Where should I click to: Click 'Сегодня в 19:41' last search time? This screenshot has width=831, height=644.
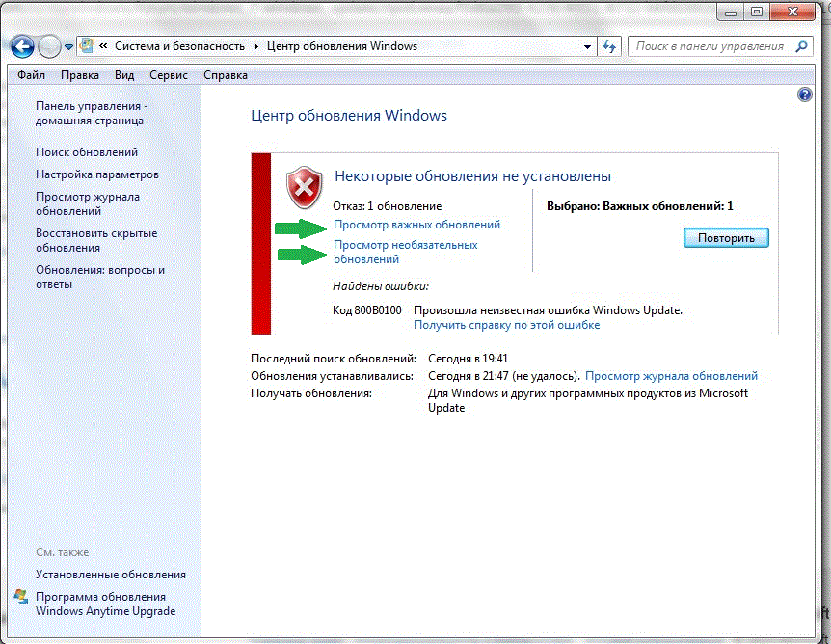coord(468,359)
